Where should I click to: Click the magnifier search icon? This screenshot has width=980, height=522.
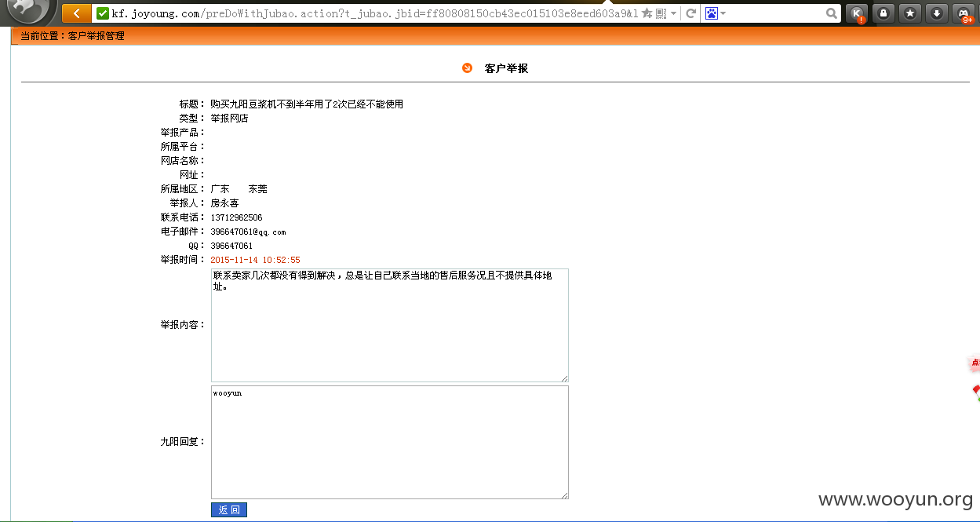(832, 13)
